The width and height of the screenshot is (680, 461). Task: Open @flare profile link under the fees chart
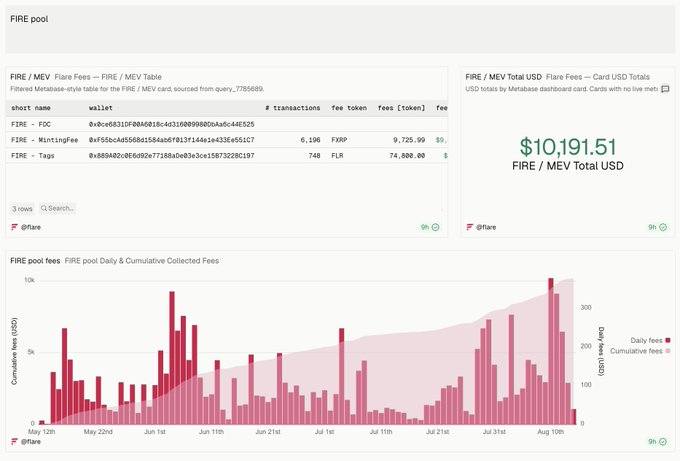[x=31, y=441]
